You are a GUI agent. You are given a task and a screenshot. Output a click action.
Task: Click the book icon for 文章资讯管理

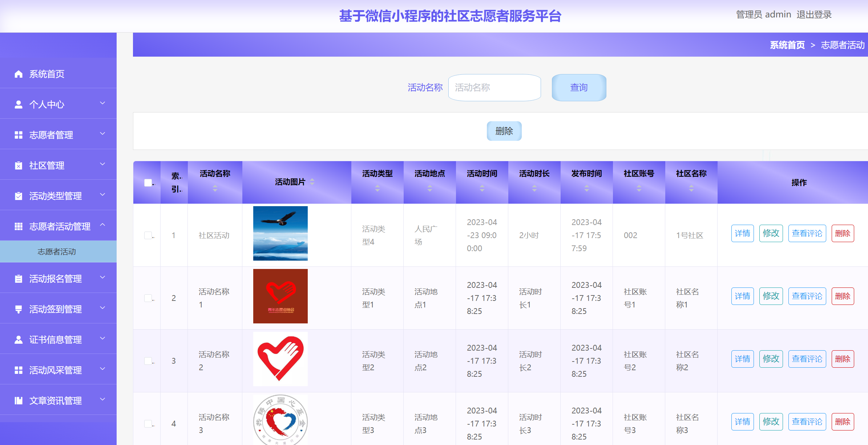19,401
